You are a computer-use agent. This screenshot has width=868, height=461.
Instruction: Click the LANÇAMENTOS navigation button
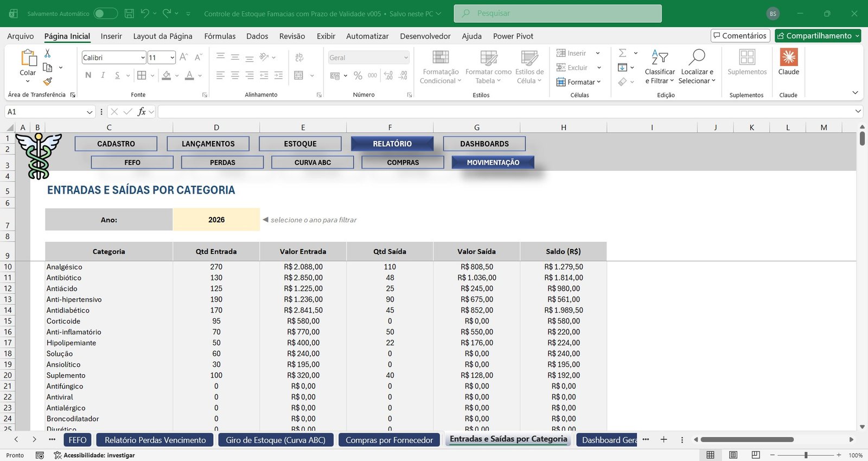[208, 144]
